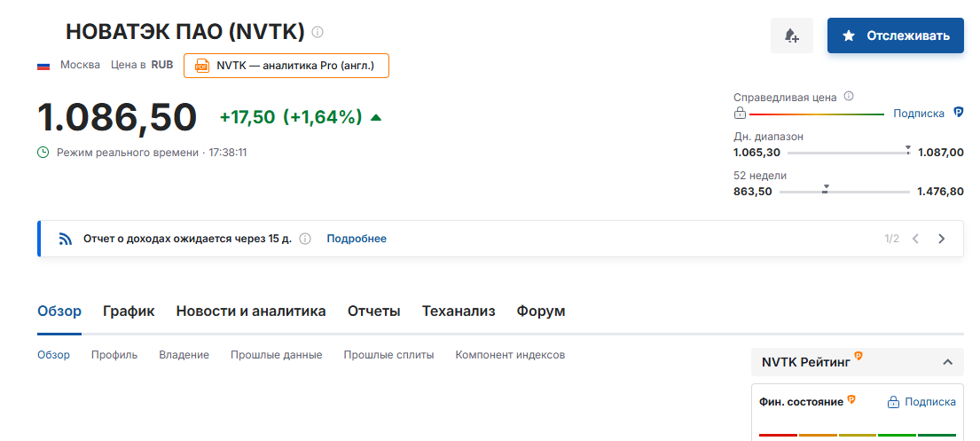Click the clock icon beside Режим реального времени

pos(43,152)
